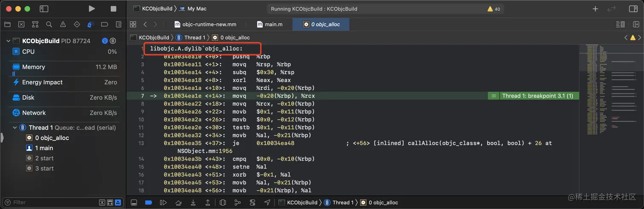Hide the debug area toggle icon
The height and width of the screenshot is (209, 644).
(x=134, y=203)
